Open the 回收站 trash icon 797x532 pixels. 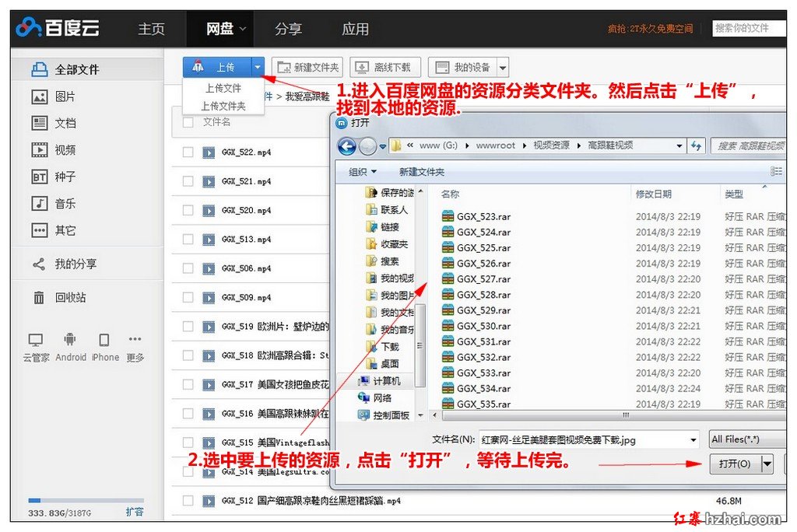point(39,298)
